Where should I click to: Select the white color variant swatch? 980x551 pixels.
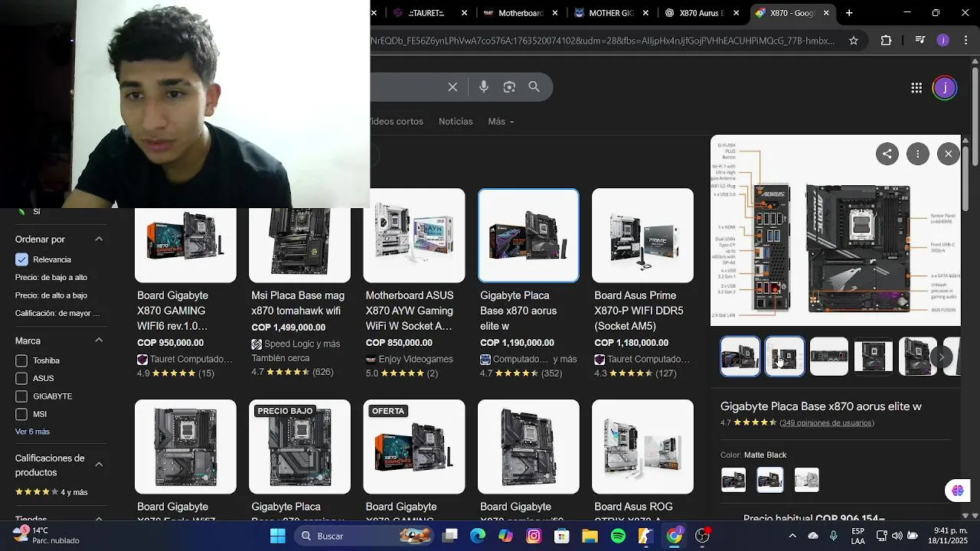click(806, 480)
